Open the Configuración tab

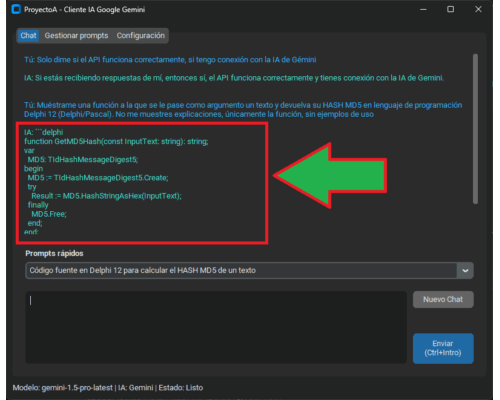coord(140,36)
